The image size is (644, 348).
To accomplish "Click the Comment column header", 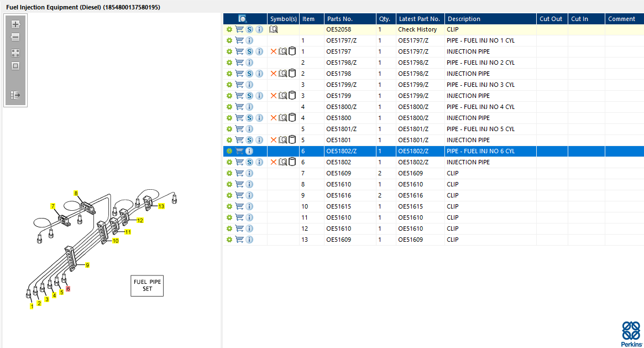I will [624, 19].
